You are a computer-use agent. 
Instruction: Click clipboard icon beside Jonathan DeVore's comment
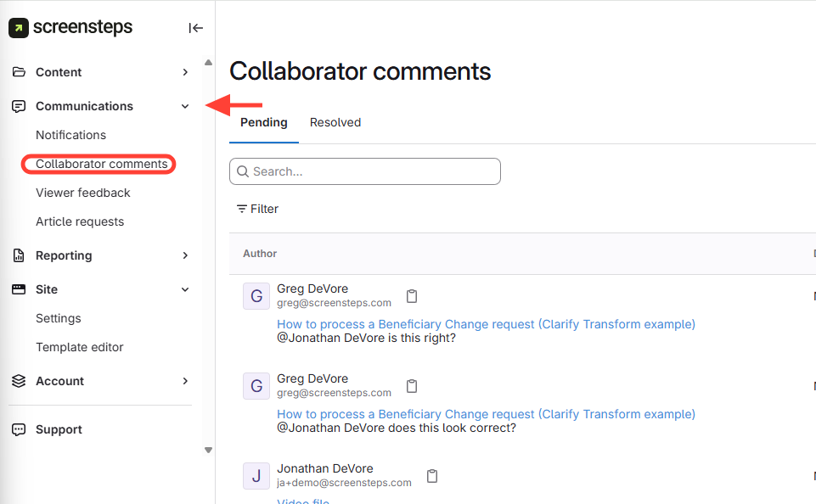432,476
